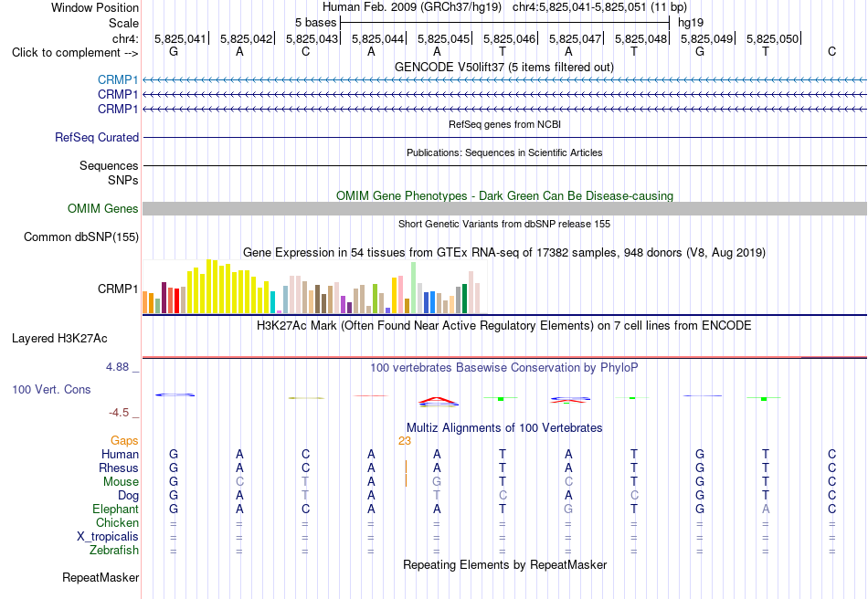
Task: Click coordinate label 5,825,050
Action: (x=772, y=38)
